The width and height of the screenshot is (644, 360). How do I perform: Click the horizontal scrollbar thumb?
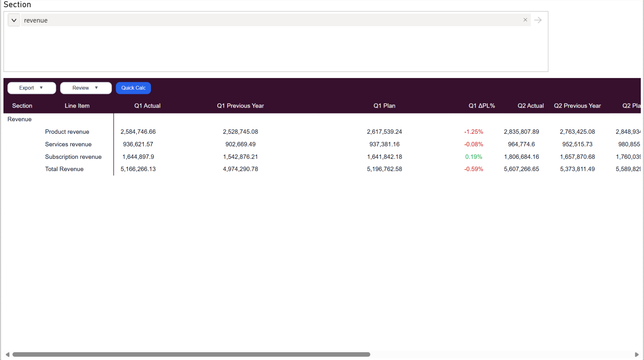[191, 354]
